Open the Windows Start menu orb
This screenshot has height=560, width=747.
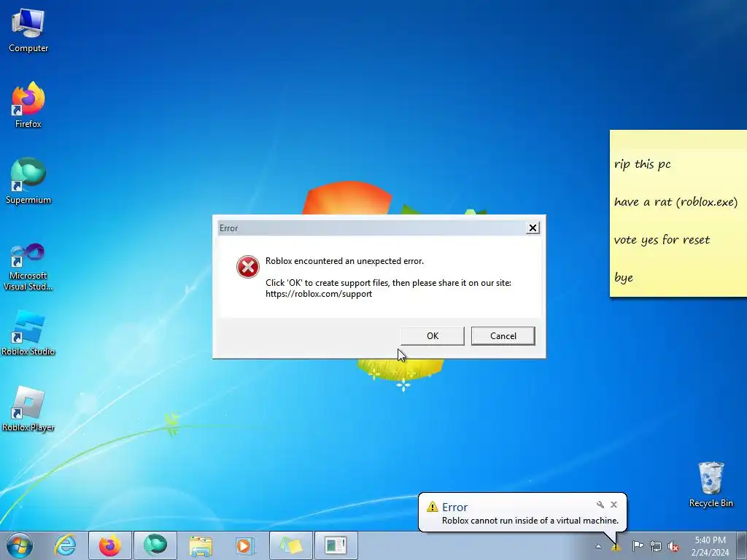click(x=20, y=545)
